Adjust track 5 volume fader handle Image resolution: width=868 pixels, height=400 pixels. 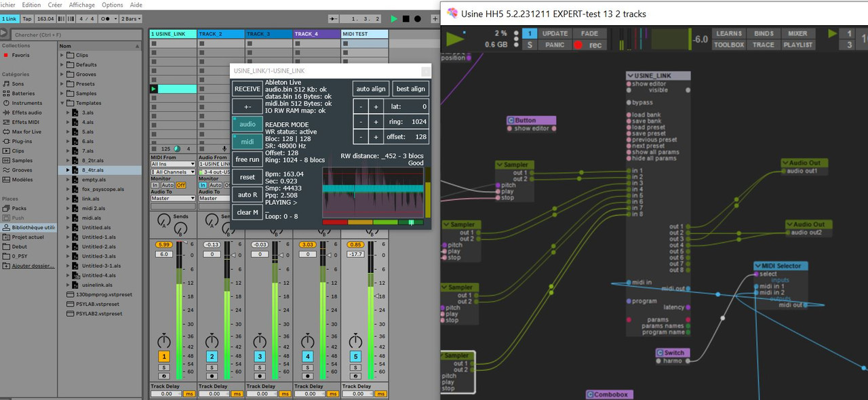click(x=376, y=296)
